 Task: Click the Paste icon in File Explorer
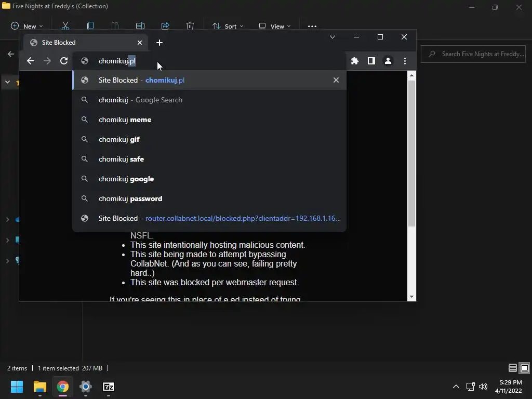pos(115,26)
